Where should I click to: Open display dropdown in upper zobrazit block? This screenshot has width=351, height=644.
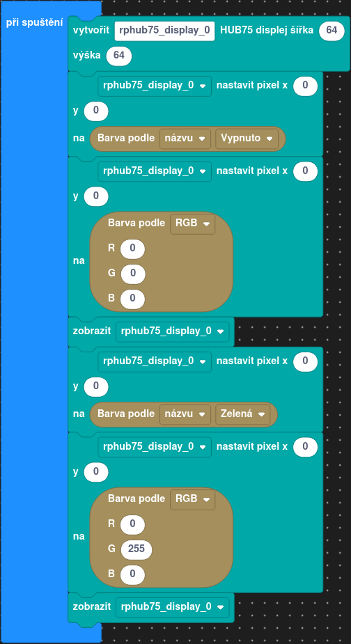[x=172, y=332]
